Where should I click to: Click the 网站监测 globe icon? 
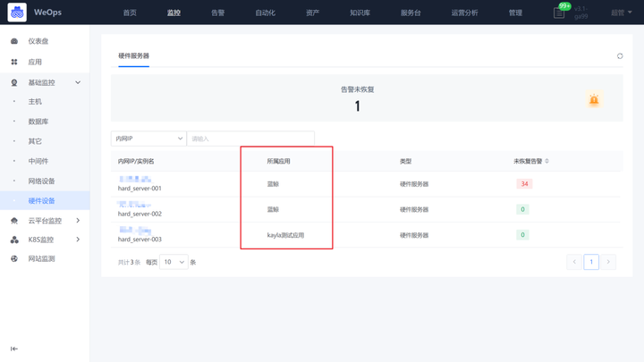(14, 258)
